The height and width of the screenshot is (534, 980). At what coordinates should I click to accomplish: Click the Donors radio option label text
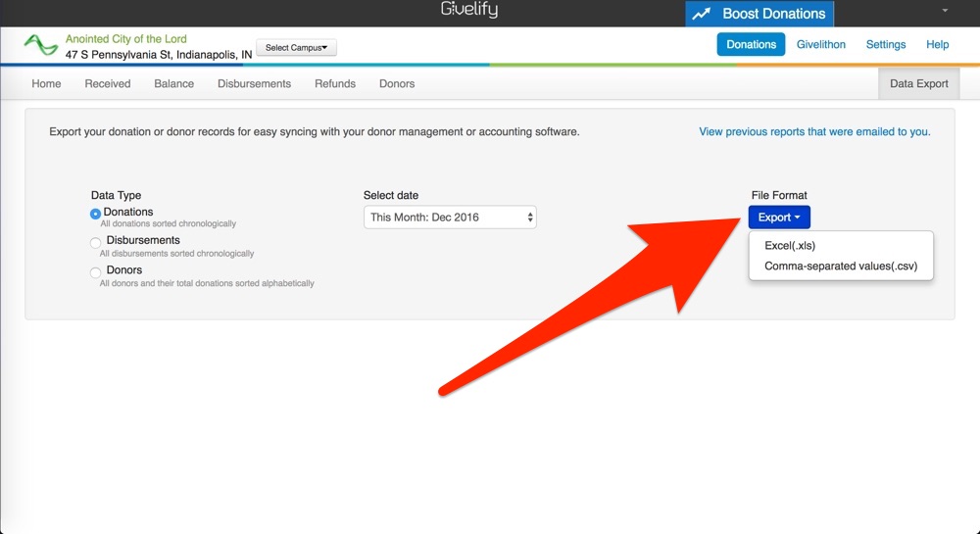coord(124,269)
